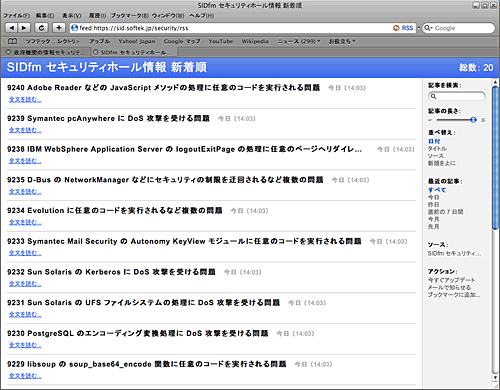Image resolution: width=500 pixels, height=390 pixels.
Task: Filter recent articles to 今日 (today)
Action: click(x=433, y=197)
